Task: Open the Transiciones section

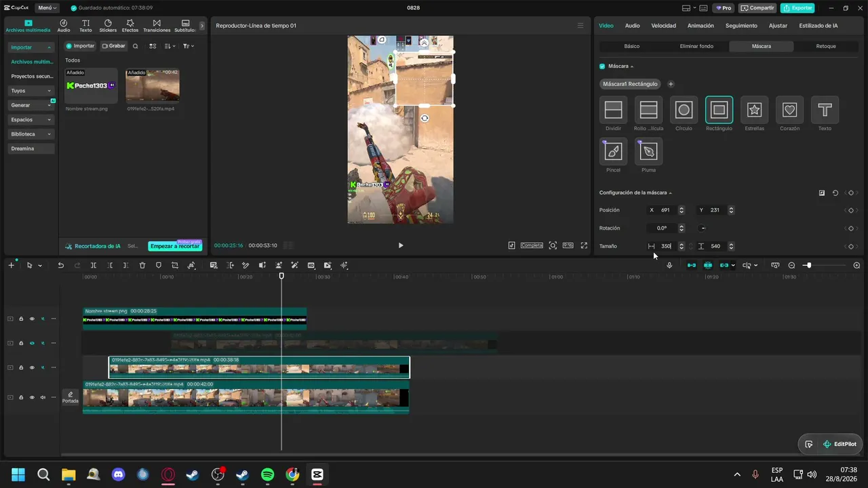Action: click(x=157, y=26)
